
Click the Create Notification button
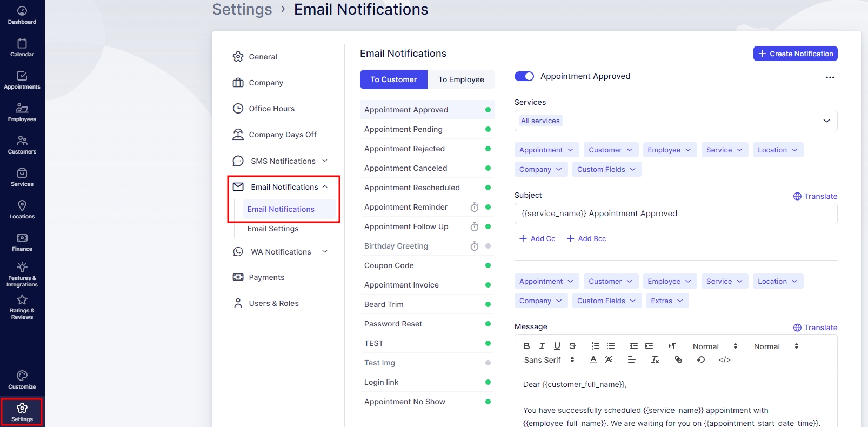[x=795, y=54]
